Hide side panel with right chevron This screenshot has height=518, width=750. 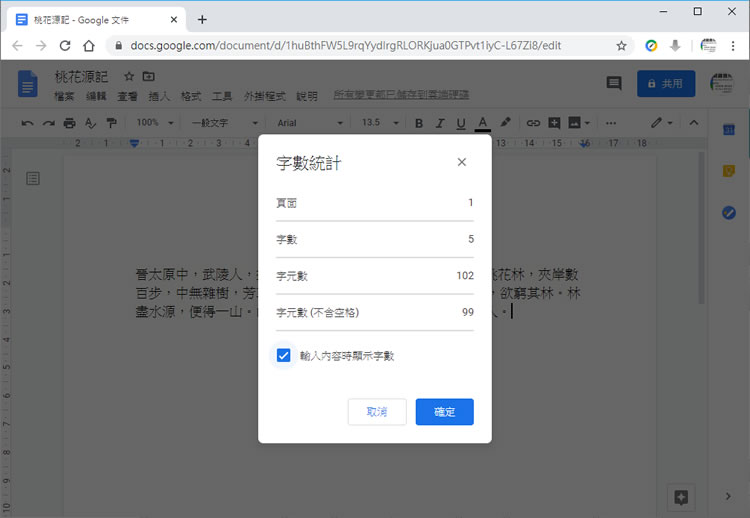(x=728, y=496)
